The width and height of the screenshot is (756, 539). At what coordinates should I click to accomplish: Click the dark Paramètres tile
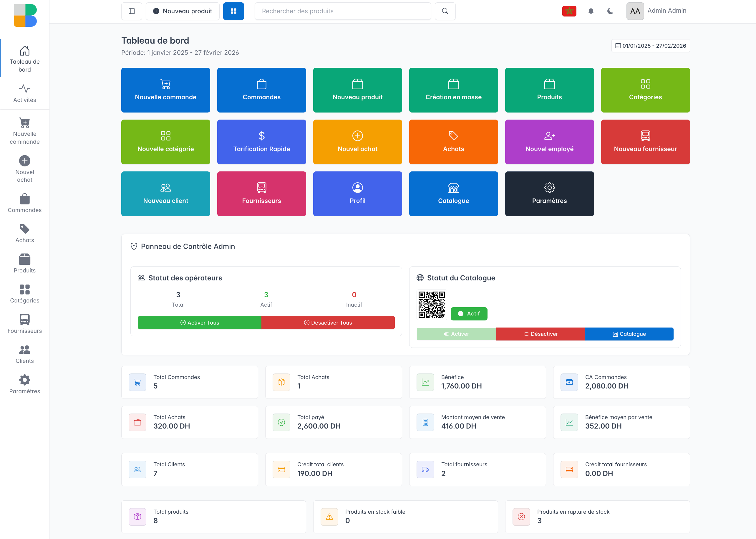[x=549, y=194]
